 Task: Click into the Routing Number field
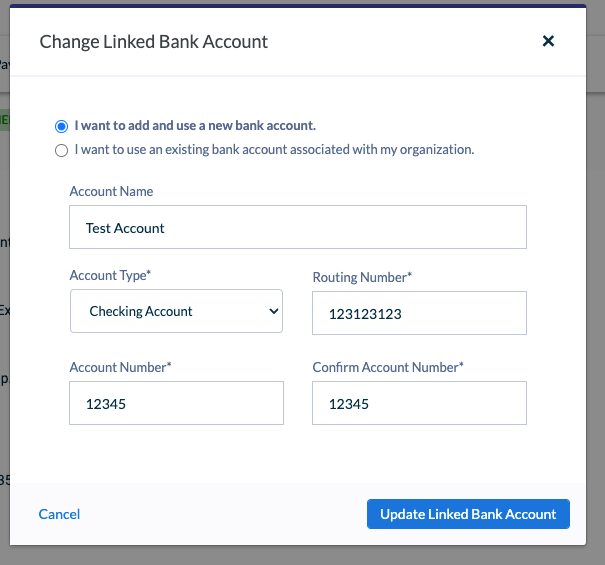419,313
